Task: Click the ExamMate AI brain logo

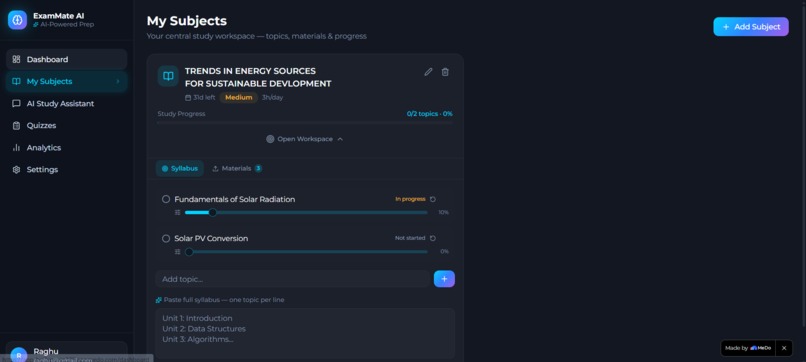Action: [17, 20]
